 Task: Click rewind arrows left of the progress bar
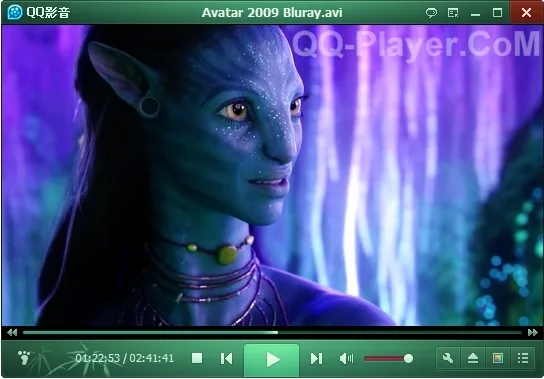pyautogui.click(x=12, y=332)
